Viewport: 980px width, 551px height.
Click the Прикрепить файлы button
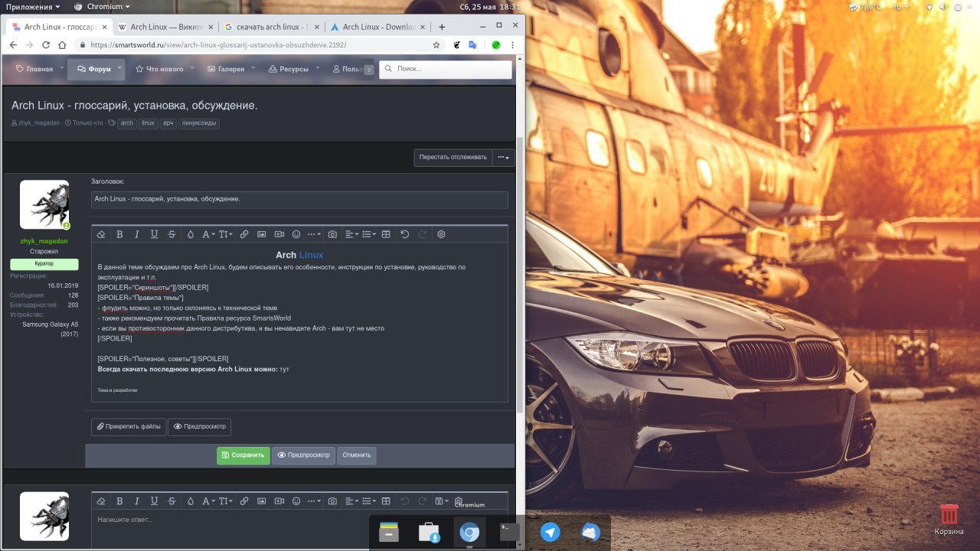[129, 426]
